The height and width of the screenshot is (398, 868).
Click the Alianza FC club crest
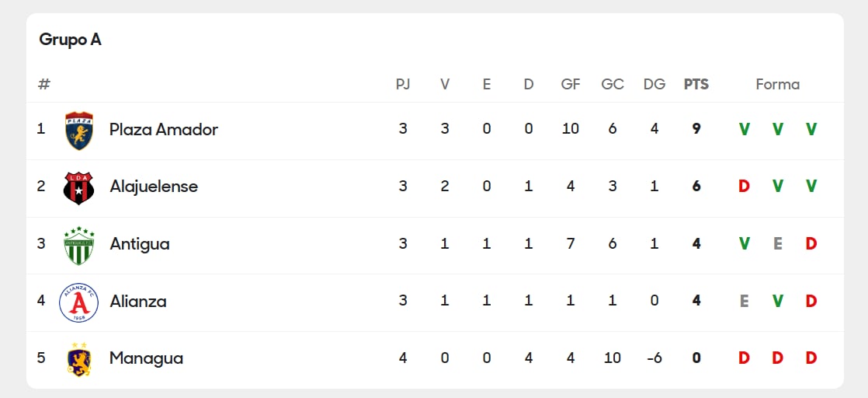78,302
